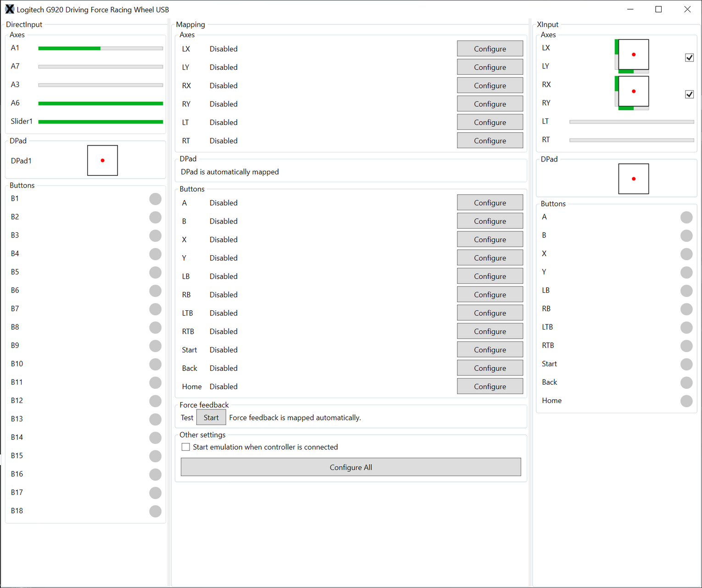Click the XInput X button indicator

pos(686,254)
